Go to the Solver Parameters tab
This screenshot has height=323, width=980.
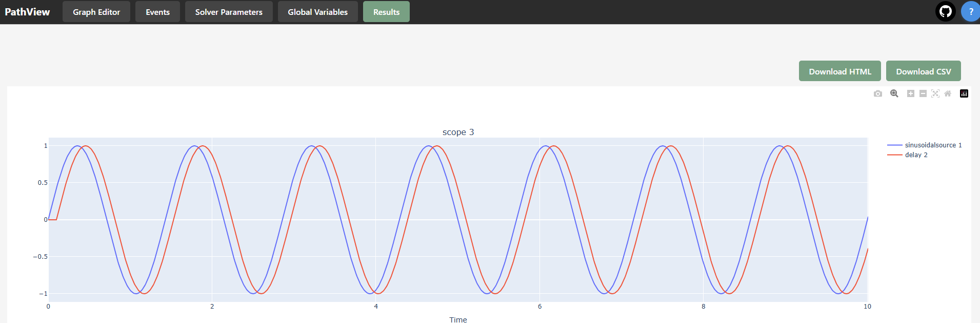point(229,12)
